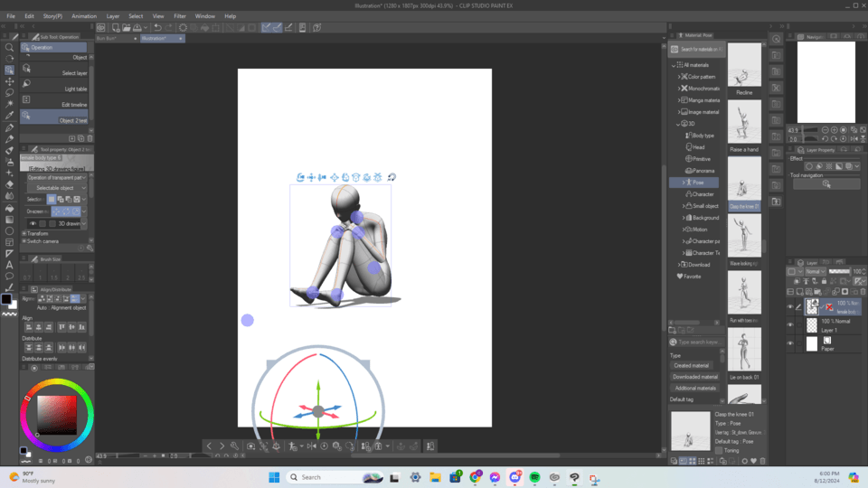868x488 pixels.
Task: Expand the Transform section
Action: coord(24,233)
